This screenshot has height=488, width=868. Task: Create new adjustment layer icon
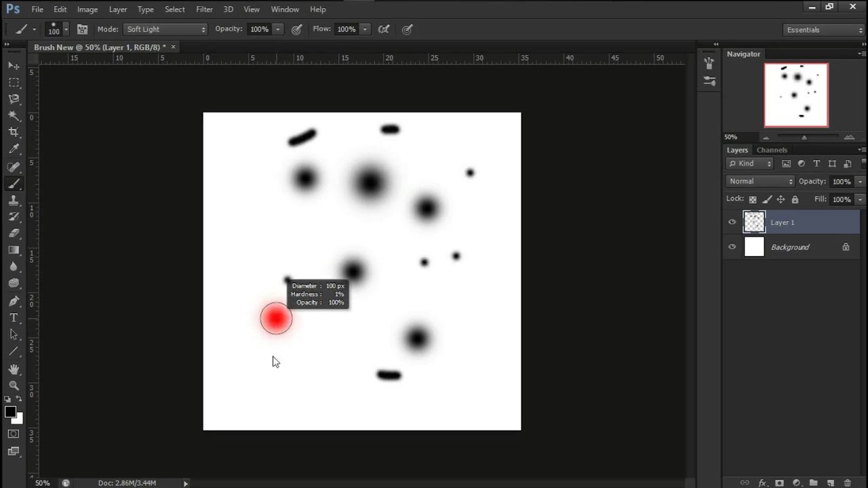(x=796, y=483)
